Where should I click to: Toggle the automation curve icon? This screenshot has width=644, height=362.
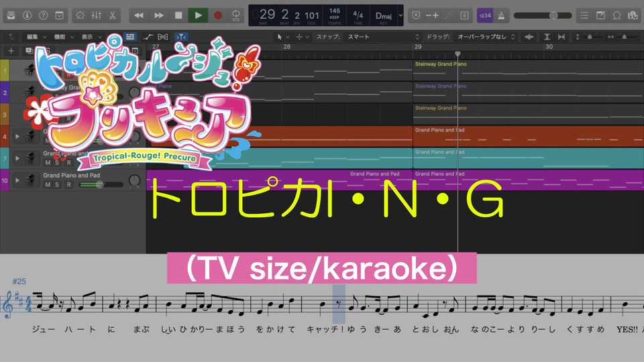(x=148, y=37)
